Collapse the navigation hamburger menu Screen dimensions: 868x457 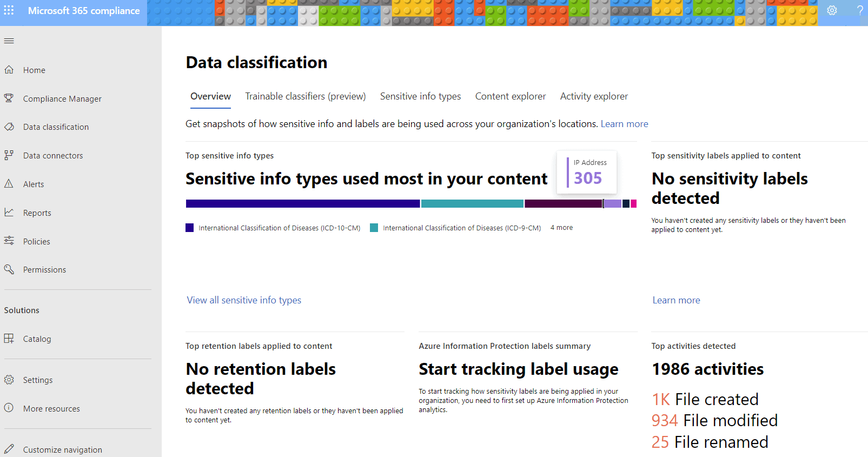[x=9, y=41]
